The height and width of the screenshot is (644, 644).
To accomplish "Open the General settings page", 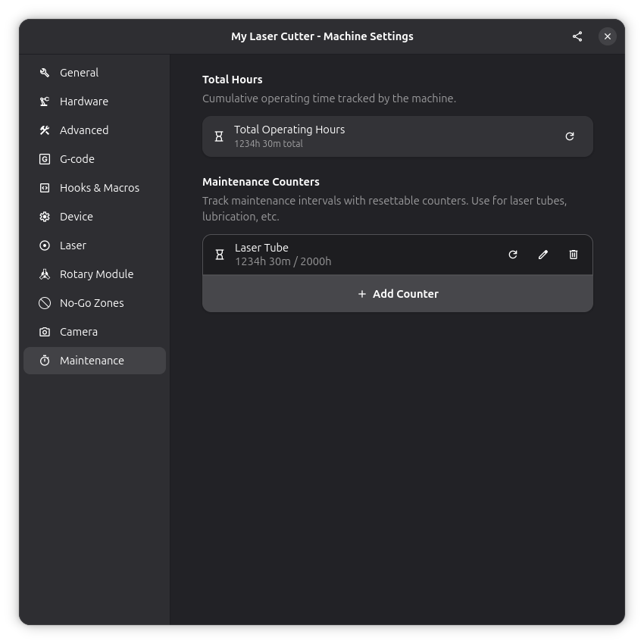I will (95, 73).
